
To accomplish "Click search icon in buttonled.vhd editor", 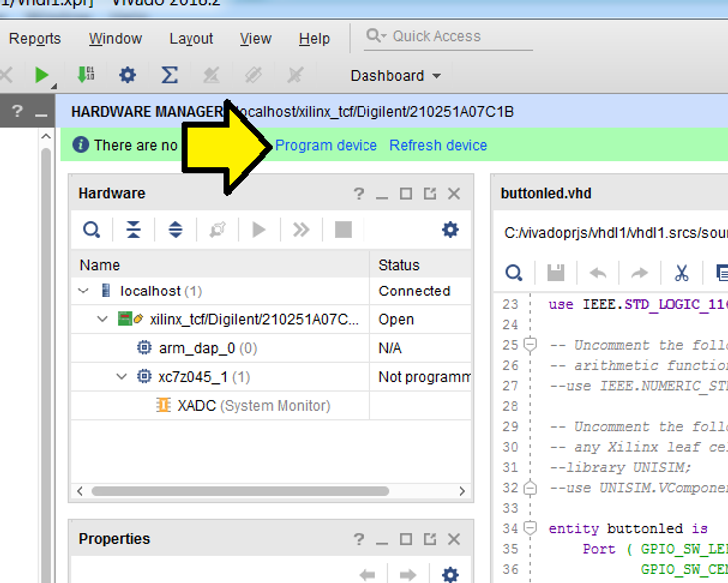I will click(x=514, y=273).
